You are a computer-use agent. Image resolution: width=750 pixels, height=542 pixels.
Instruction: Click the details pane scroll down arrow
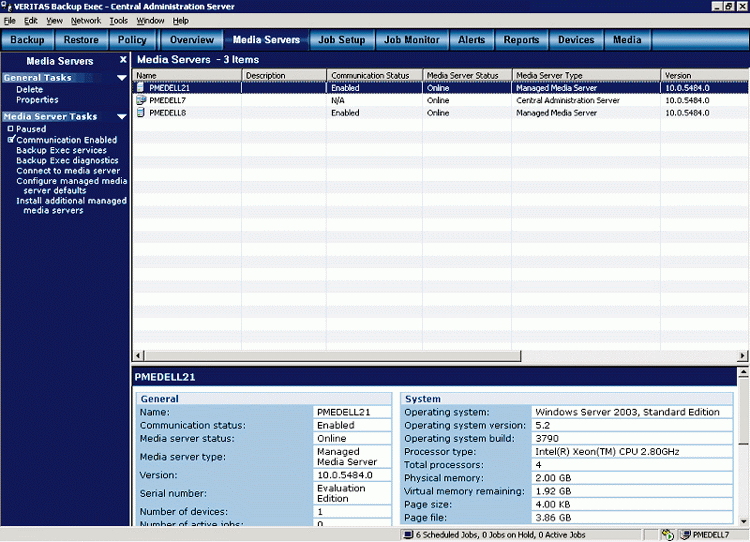[743, 521]
